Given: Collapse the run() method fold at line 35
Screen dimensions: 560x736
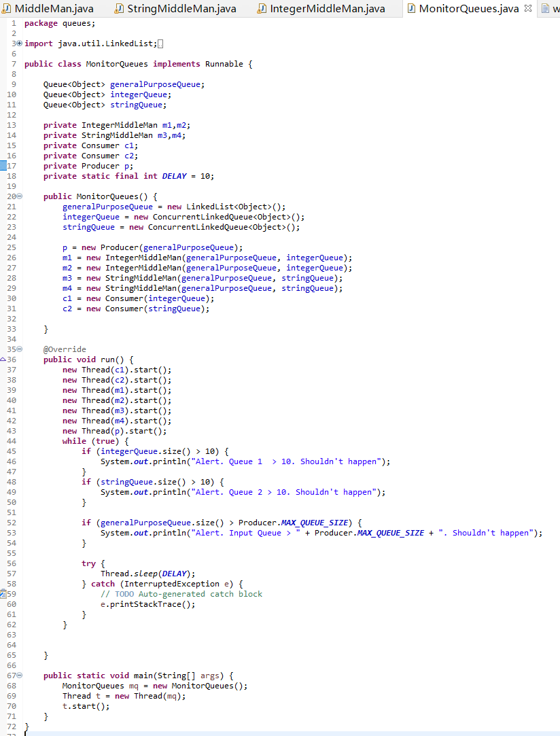Looking at the screenshot, I should 19,349.
